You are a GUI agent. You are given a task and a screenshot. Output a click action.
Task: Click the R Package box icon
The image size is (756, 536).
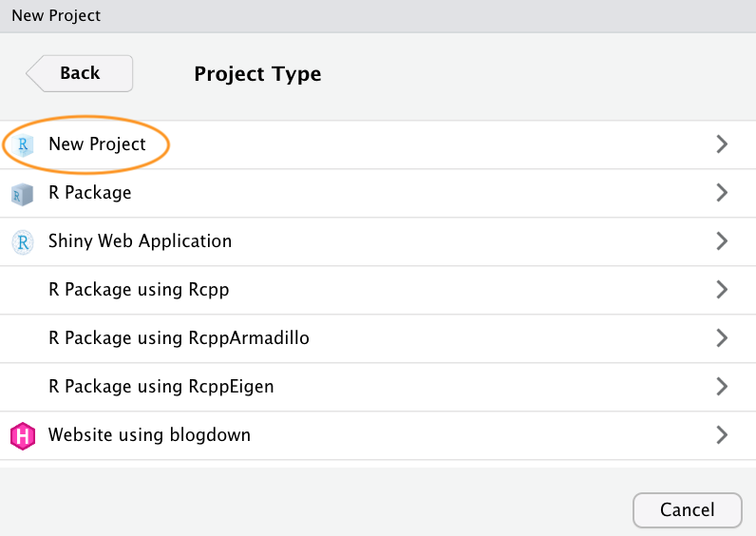point(22,194)
